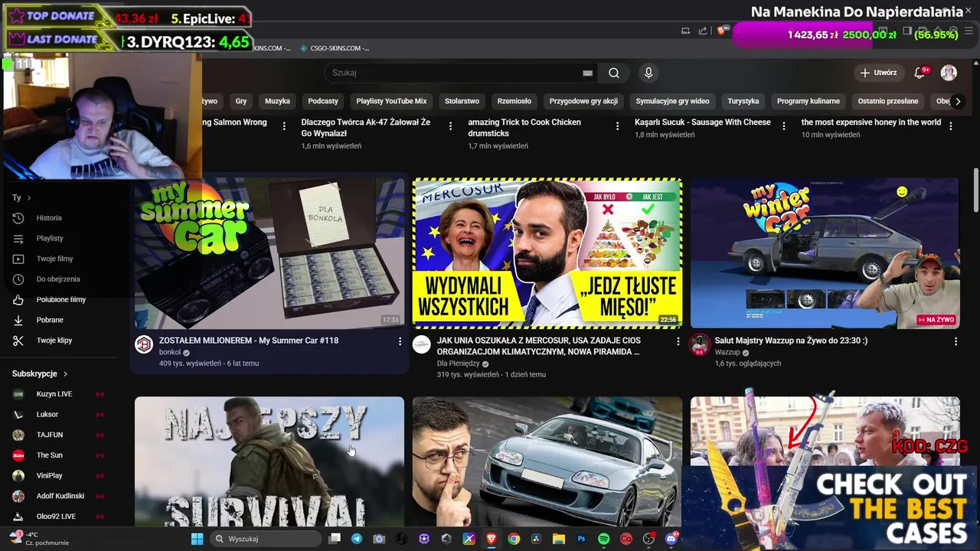Start voice search with the microphone icon
Screen dimensions: 980x551
tap(648, 73)
